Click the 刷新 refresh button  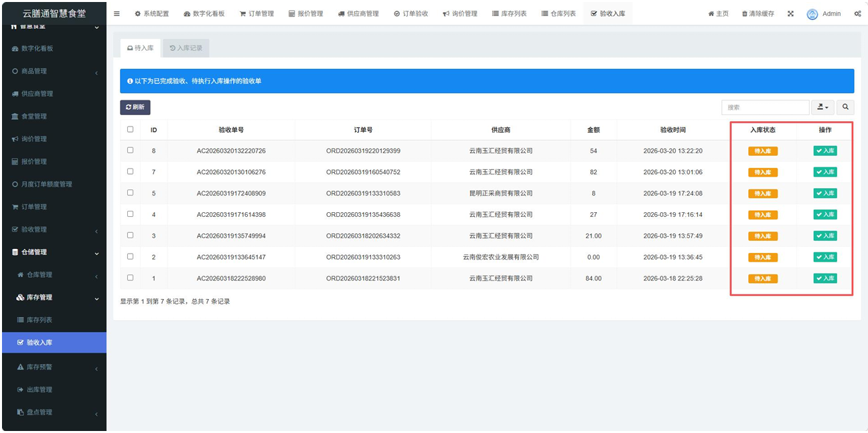tap(135, 107)
